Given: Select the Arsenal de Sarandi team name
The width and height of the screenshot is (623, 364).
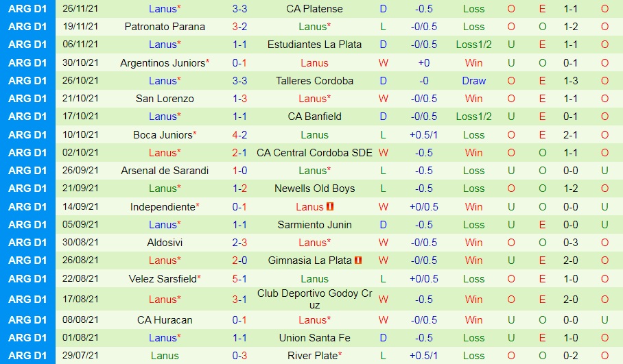Looking at the screenshot, I should pyautogui.click(x=165, y=171).
